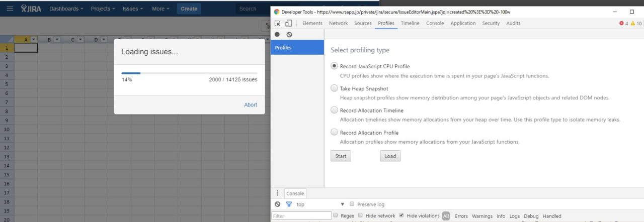Click the Start profiling button
This screenshot has width=644, height=222.
click(341, 156)
